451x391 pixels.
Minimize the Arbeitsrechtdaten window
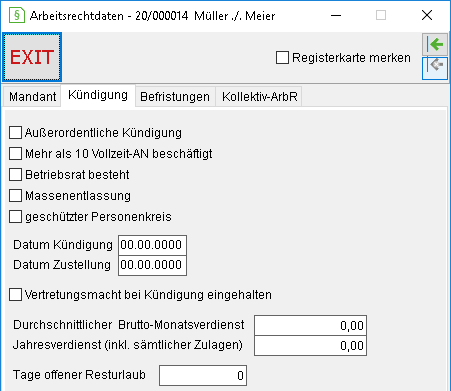[x=336, y=15]
